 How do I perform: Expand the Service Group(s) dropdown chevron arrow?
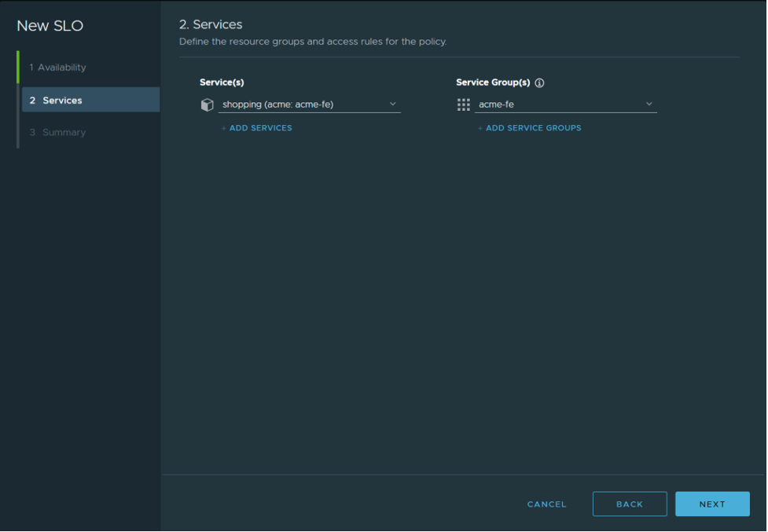[649, 104]
